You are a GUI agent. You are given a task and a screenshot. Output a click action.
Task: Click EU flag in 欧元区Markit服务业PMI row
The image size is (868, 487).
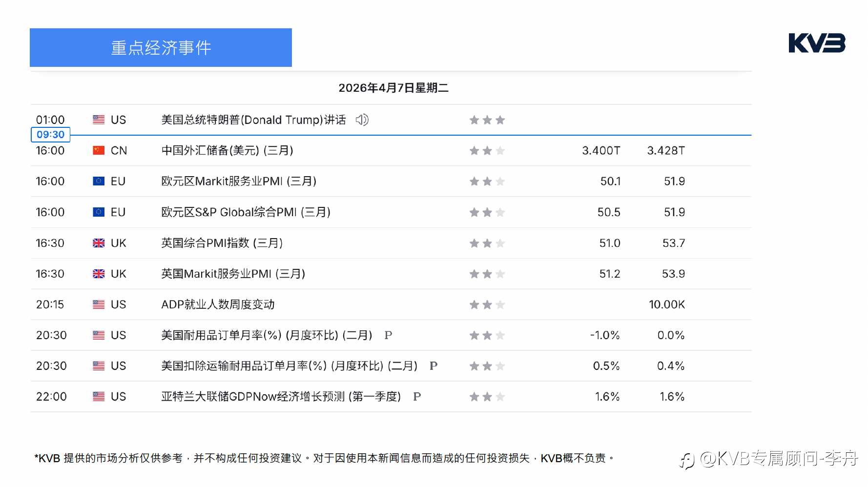click(99, 181)
